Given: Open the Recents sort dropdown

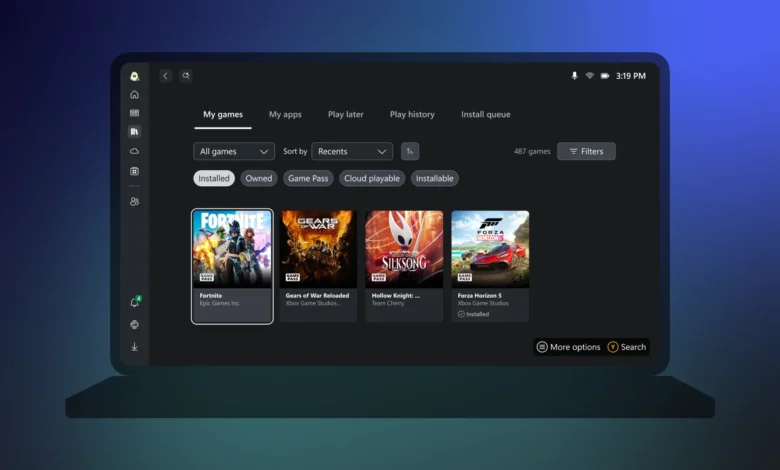Looking at the screenshot, I should 351,151.
